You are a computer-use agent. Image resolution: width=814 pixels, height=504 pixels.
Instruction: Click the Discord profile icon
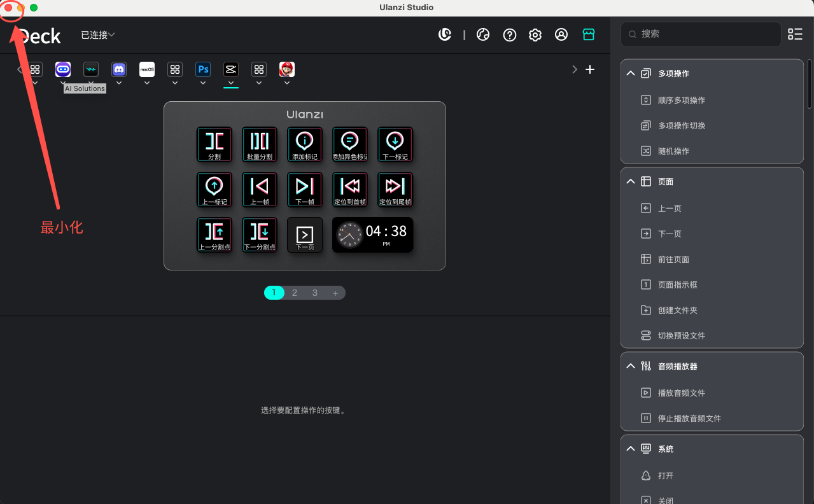click(x=119, y=69)
